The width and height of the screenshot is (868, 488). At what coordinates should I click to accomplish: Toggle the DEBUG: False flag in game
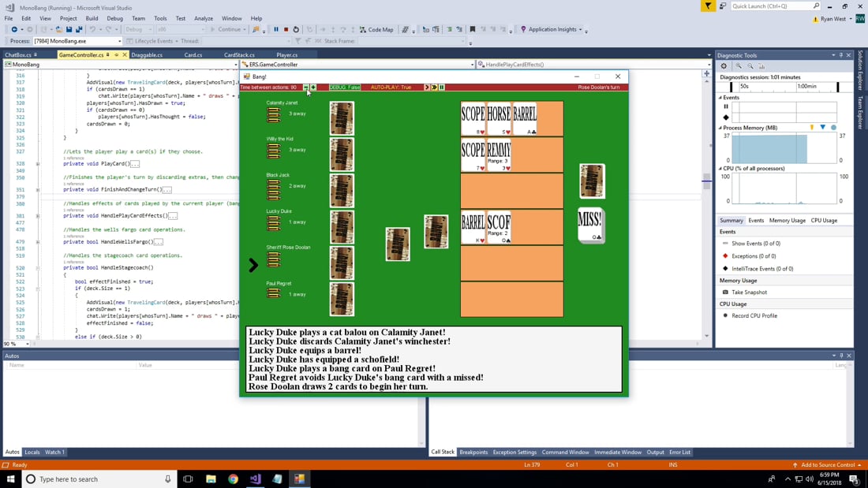coord(344,88)
